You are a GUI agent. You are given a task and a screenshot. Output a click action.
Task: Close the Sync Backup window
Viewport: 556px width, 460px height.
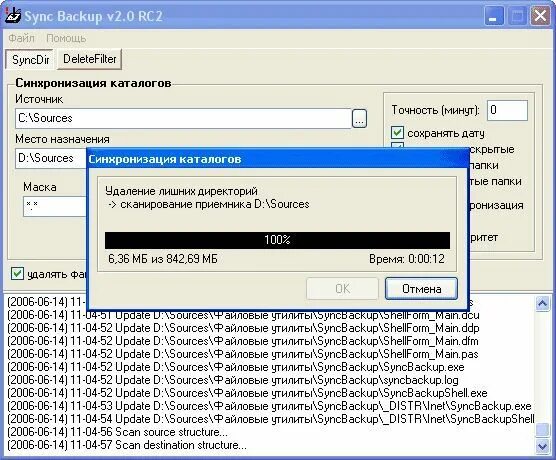(540, 16)
